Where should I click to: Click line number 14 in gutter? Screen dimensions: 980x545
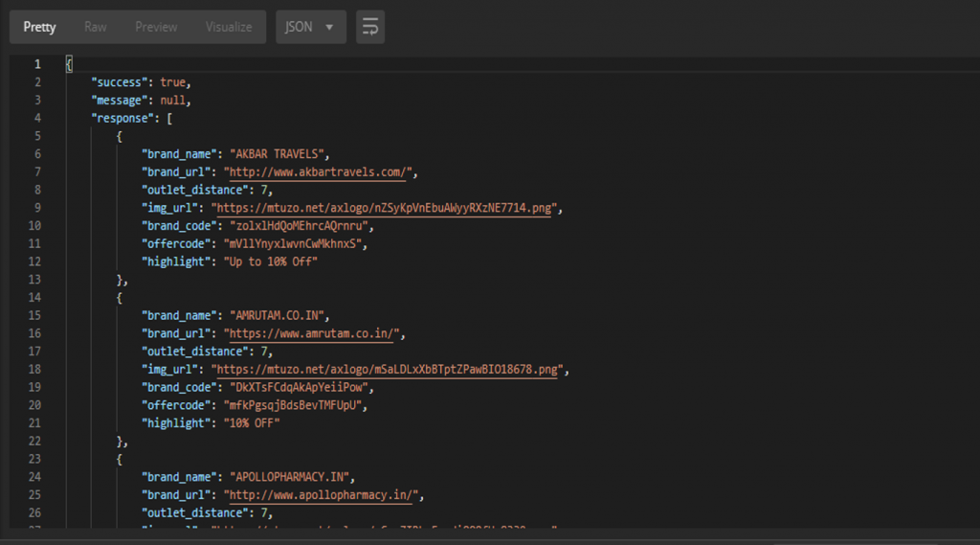coord(35,297)
